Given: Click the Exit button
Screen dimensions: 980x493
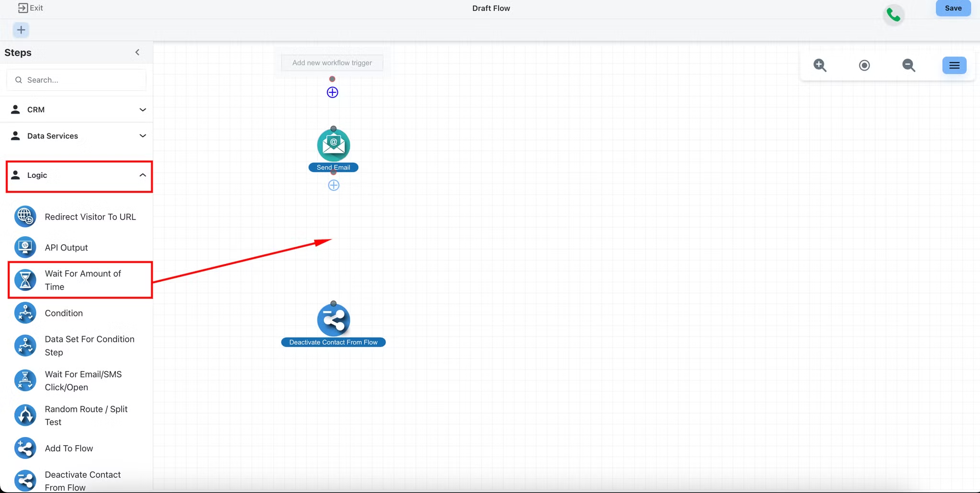Looking at the screenshot, I should [x=30, y=8].
